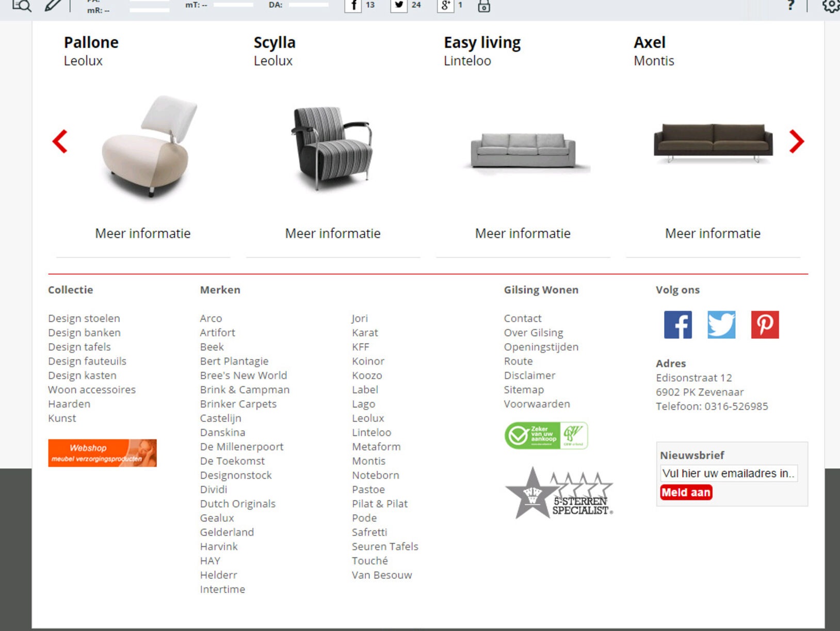
Task: Click the 5-Sterren Specialist logo
Action: (559, 493)
